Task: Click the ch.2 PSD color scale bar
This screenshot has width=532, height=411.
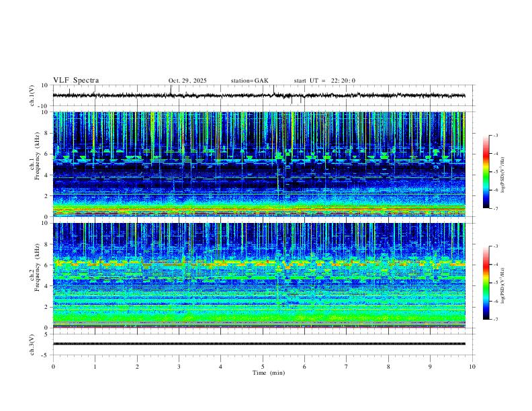Action: pyautogui.click(x=486, y=283)
